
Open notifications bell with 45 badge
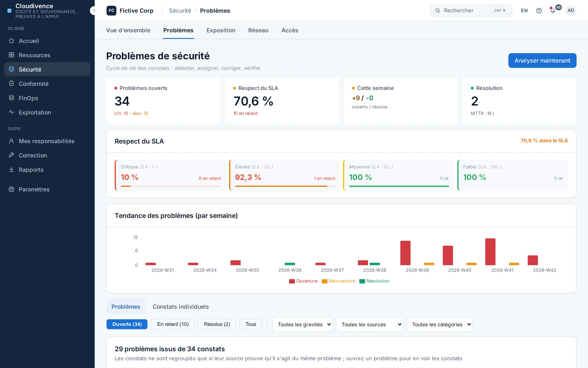coord(553,10)
